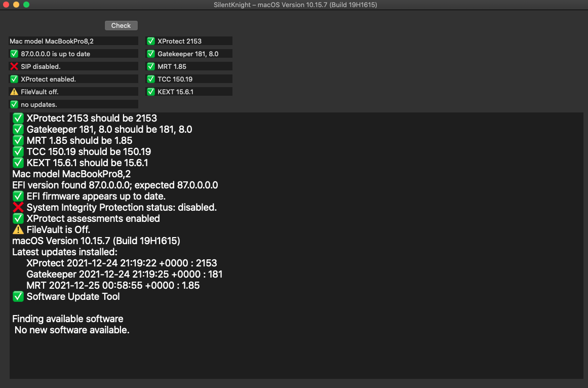Click 'EFI version found 87.0.0.0.0' log line

(x=115, y=185)
